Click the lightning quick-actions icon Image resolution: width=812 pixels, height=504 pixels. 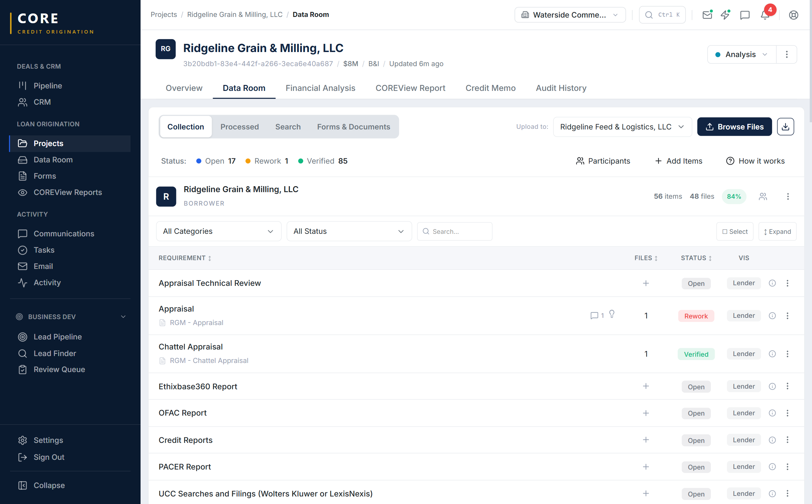725,15
